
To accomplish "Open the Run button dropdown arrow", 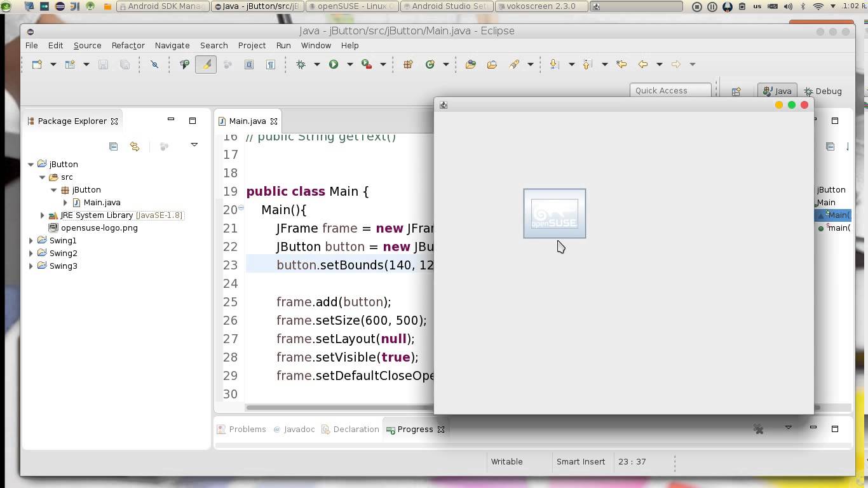I will point(350,64).
